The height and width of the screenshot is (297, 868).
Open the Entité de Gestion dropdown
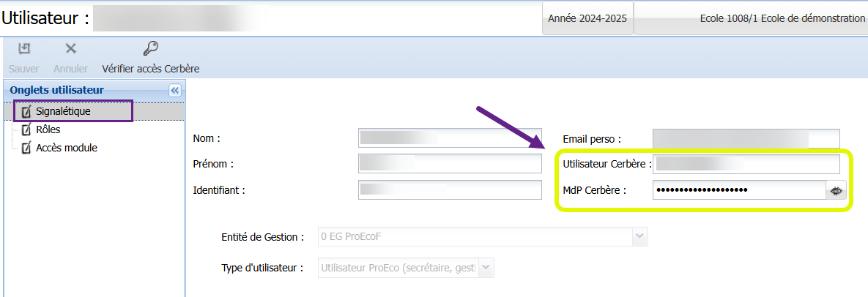pyautogui.click(x=638, y=237)
